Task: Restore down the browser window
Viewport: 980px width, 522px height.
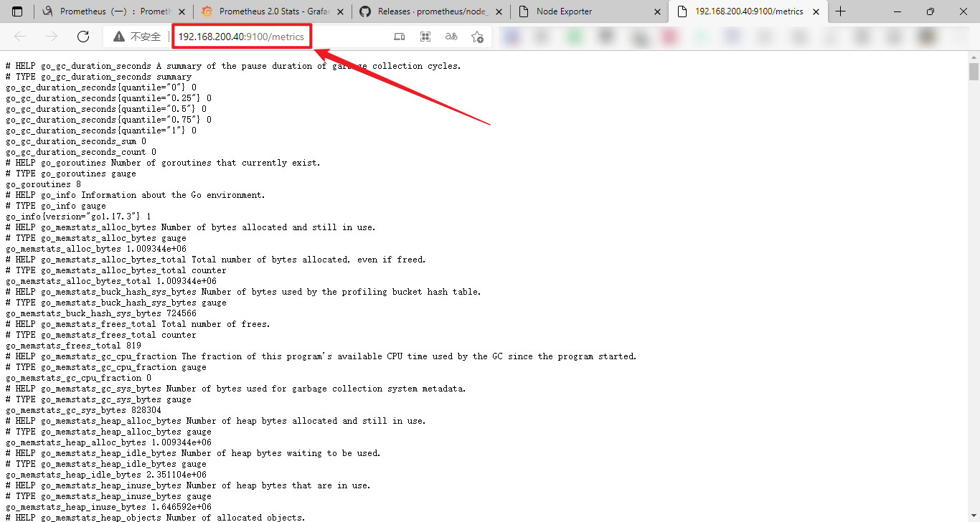Action: [930, 11]
